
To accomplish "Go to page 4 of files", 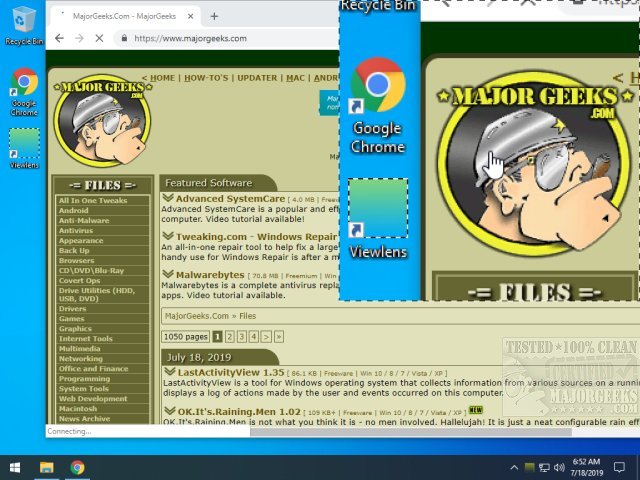I will tap(254, 337).
